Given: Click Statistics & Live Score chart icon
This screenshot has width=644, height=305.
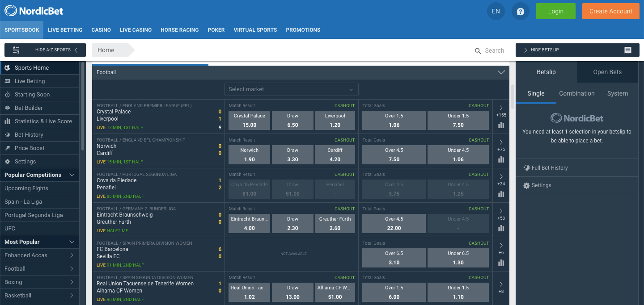Looking at the screenshot, I should point(7,121).
